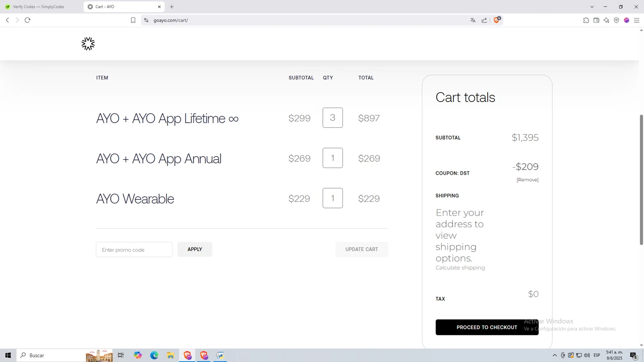The width and height of the screenshot is (644, 362).
Task: Click the APPLY promo button
Action: (x=195, y=249)
